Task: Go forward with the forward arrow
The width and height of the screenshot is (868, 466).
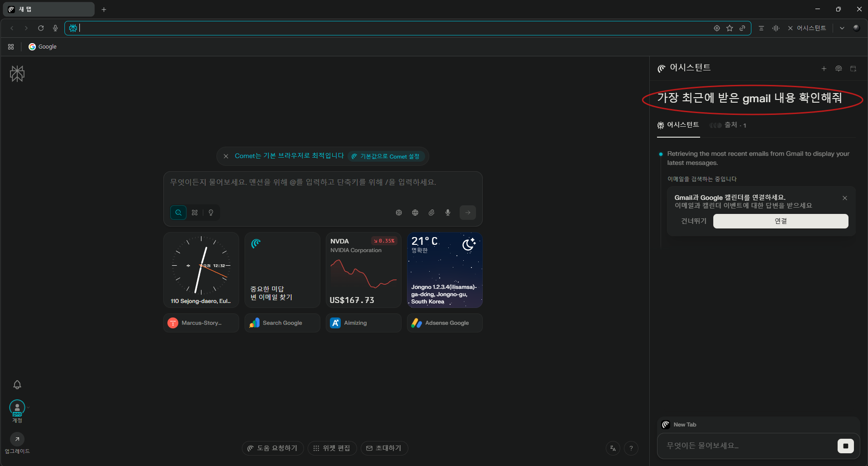Action: pyautogui.click(x=26, y=28)
